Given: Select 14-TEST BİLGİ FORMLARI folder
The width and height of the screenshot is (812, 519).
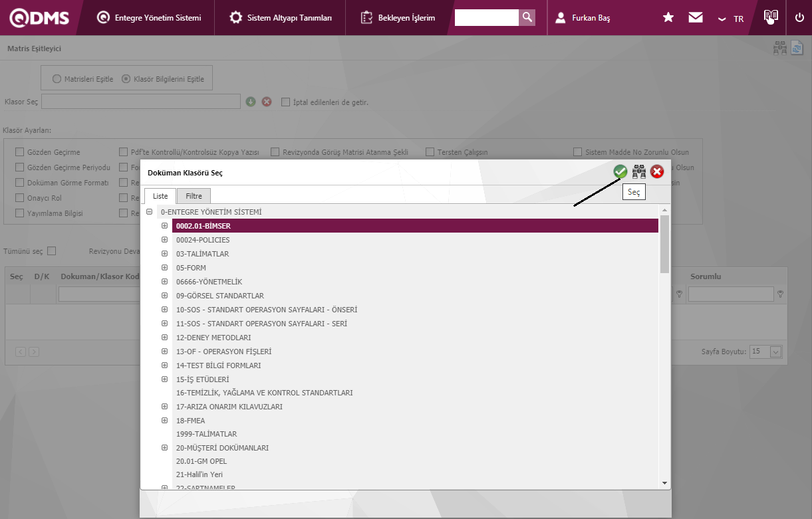Looking at the screenshot, I should click(218, 365).
